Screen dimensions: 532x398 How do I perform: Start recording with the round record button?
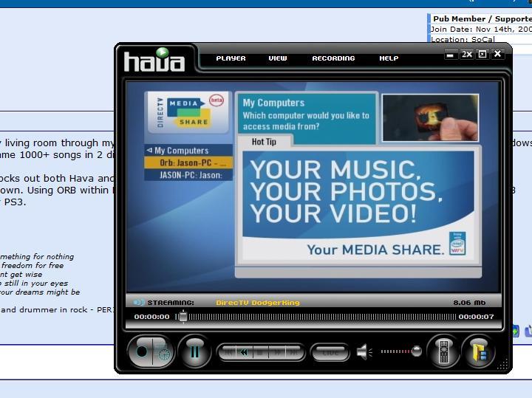(x=142, y=352)
